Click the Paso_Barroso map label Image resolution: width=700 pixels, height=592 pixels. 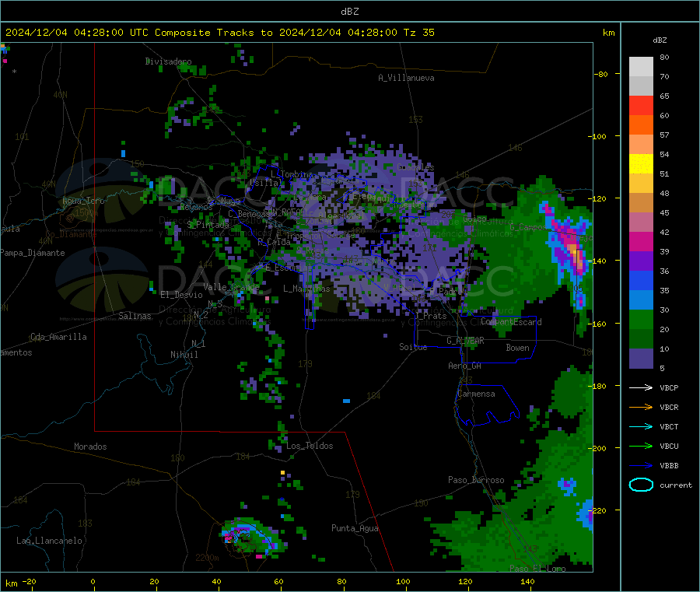[476, 480]
